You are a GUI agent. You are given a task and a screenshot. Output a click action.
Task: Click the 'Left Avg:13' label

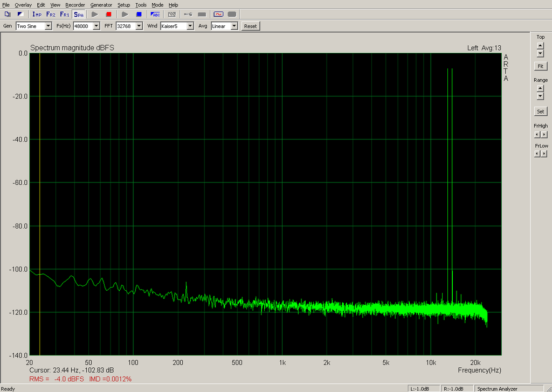click(484, 48)
